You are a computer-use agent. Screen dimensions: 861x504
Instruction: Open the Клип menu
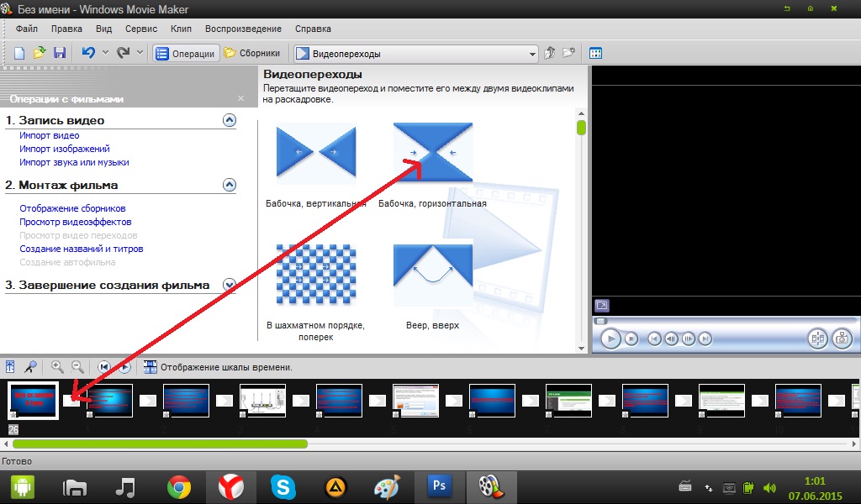click(181, 29)
